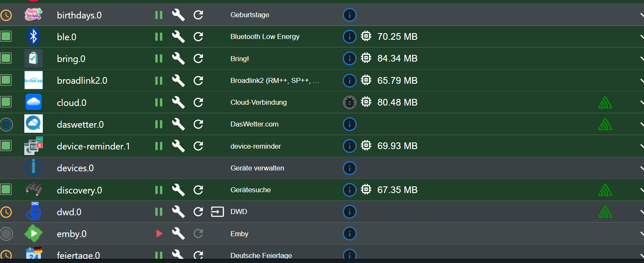Pause the cloud.0 instance
Screen dimensions: 644x263
coord(159,102)
